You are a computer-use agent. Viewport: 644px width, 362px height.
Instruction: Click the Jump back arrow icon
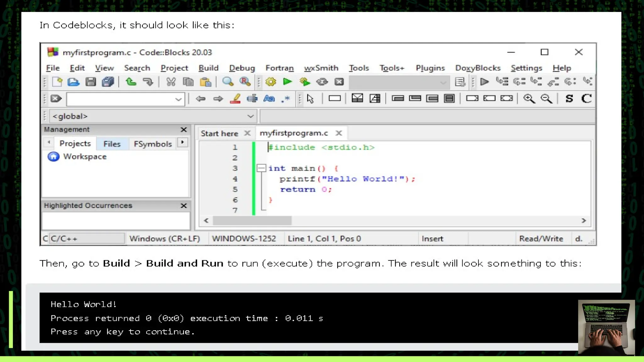pyautogui.click(x=200, y=99)
